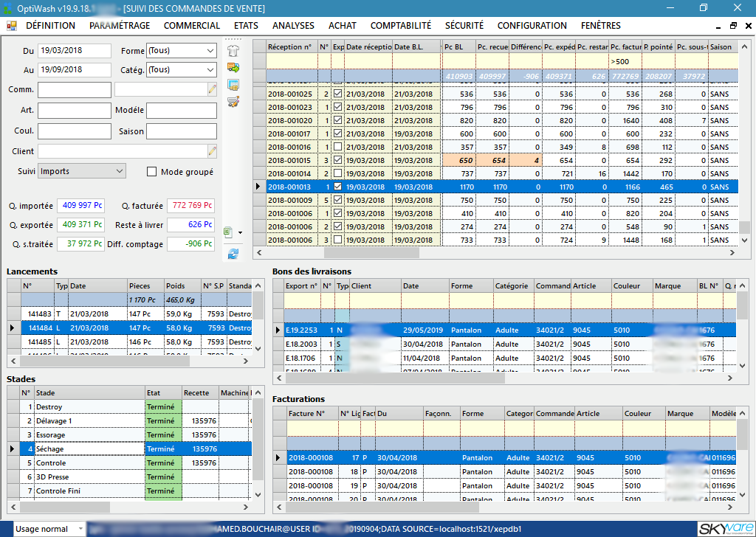Click the Du start date field
Screen dimensions: 756x537
coord(75,51)
